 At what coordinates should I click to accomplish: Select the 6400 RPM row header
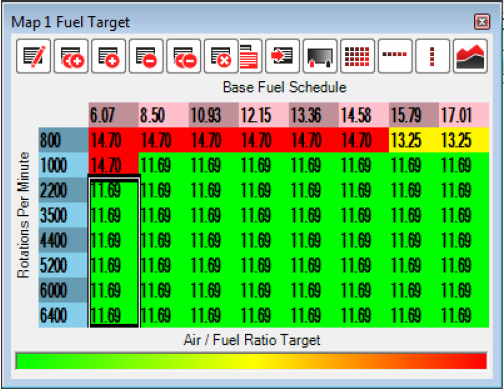(64, 315)
